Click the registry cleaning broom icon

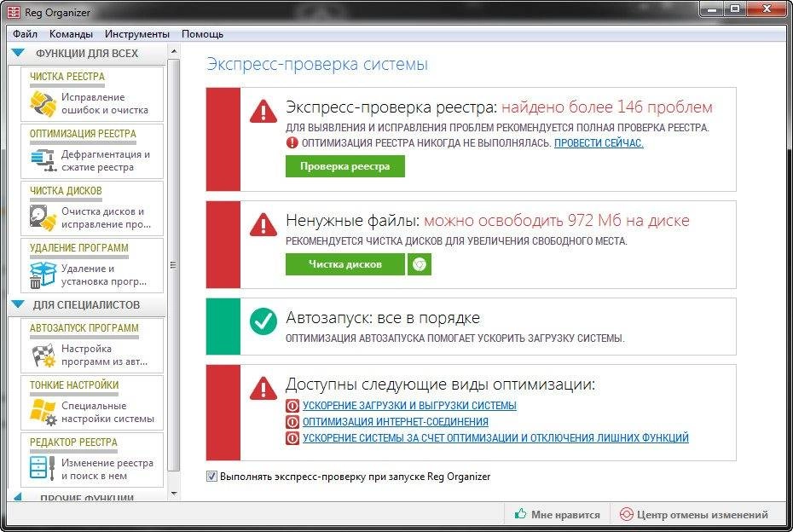43,104
